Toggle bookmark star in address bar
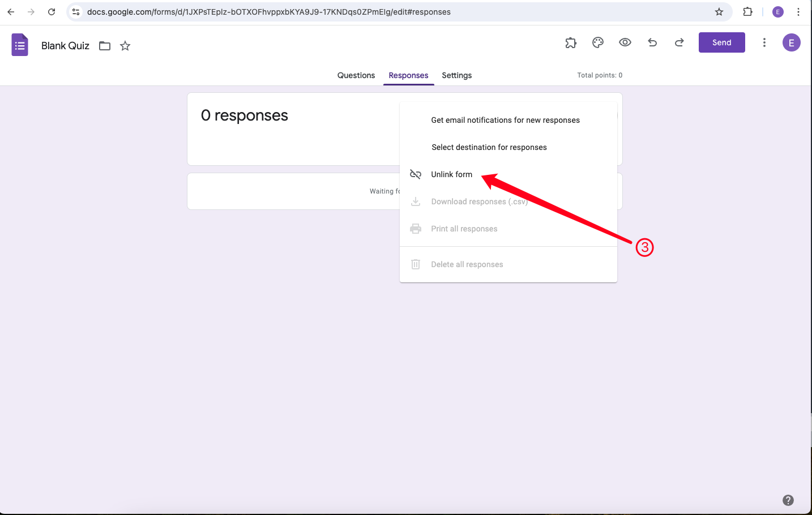 click(x=719, y=11)
